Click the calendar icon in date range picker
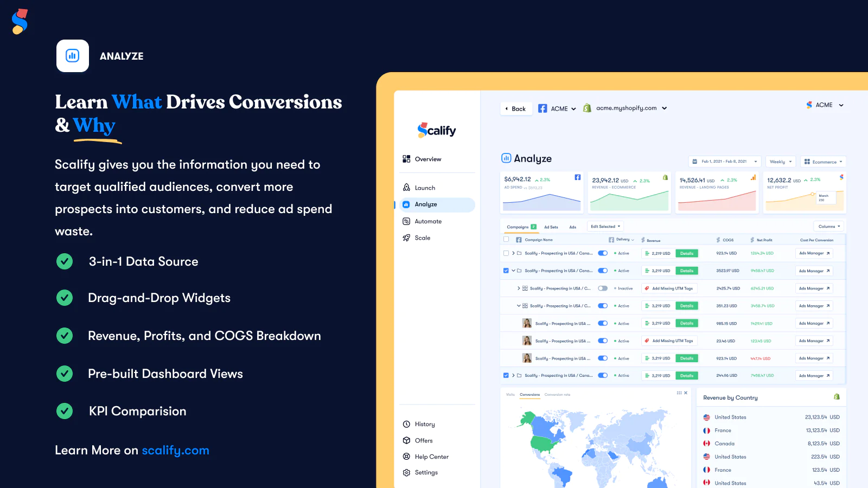 click(695, 162)
